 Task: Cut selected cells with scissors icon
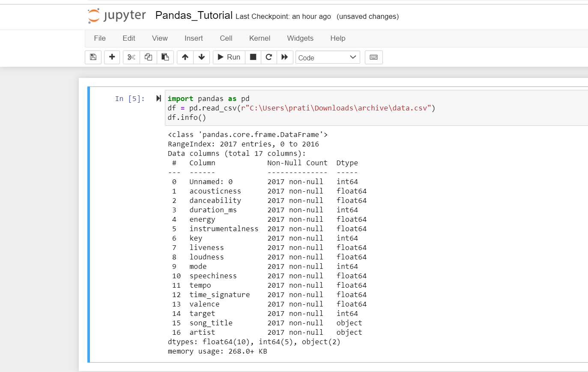click(x=131, y=57)
